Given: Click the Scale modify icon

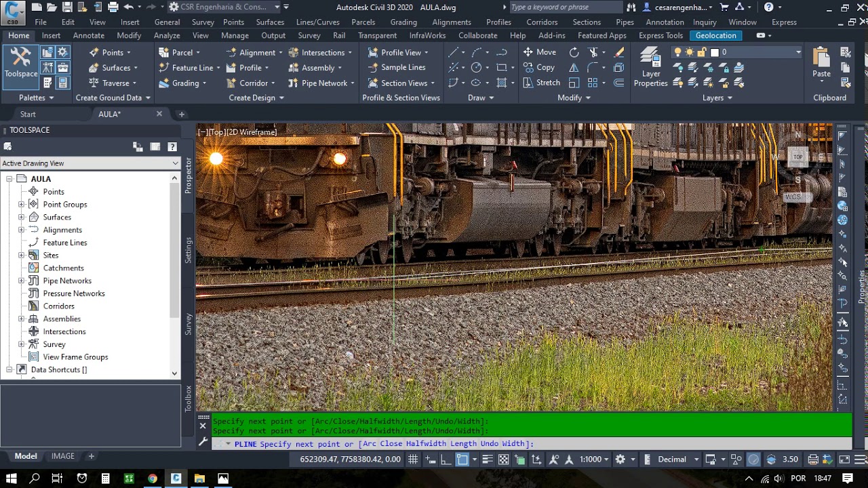Looking at the screenshot, I should (574, 83).
